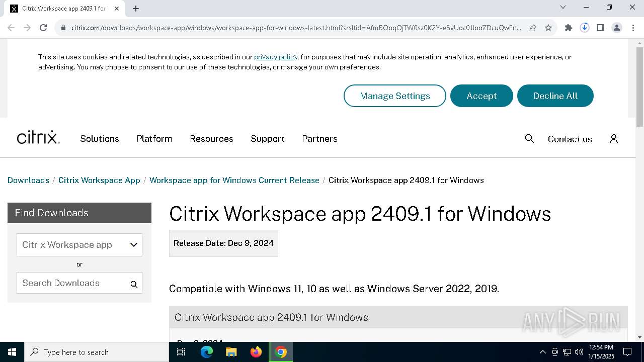Image resolution: width=644 pixels, height=362 pixels.
Task: Show hidden system tray icons
Action: point(542,352)
